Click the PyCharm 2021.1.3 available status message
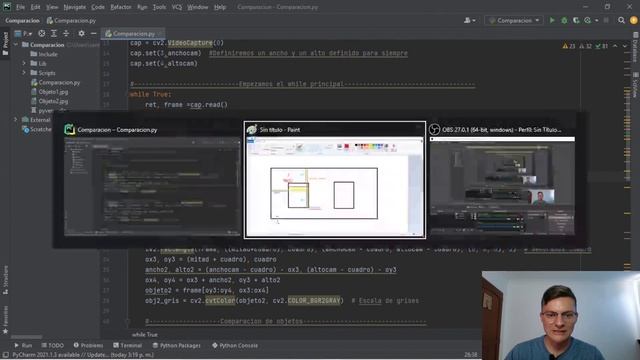640x360 pixels. coord(83,355)
